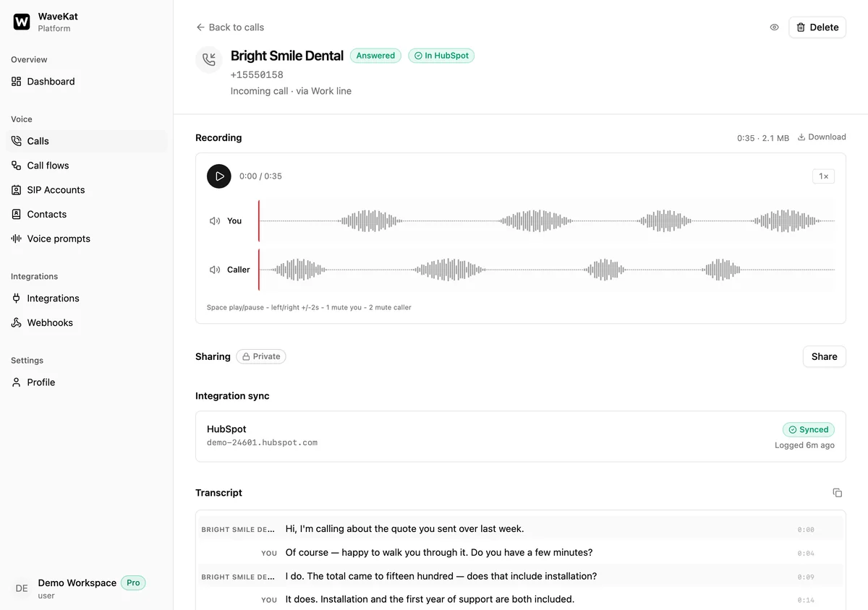Open Call flows page
This screenshot has width=868, height=610.
tap(86, 166)
